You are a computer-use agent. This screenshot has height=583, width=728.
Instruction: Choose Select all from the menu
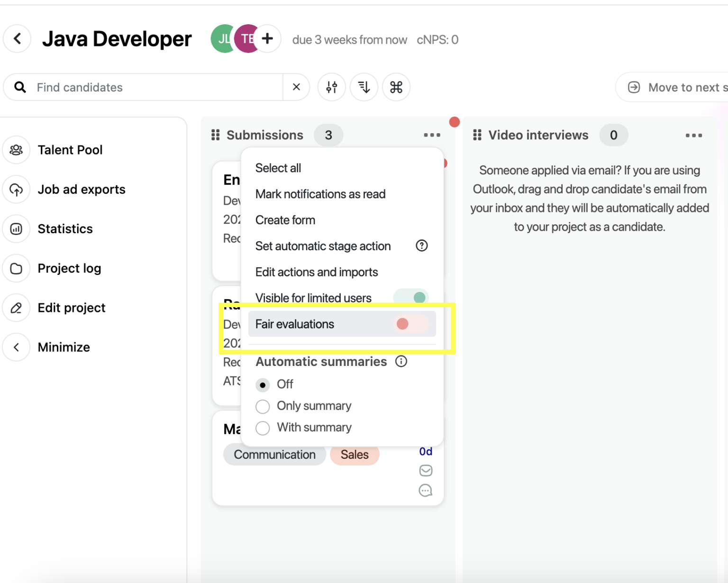coord(278,168)
